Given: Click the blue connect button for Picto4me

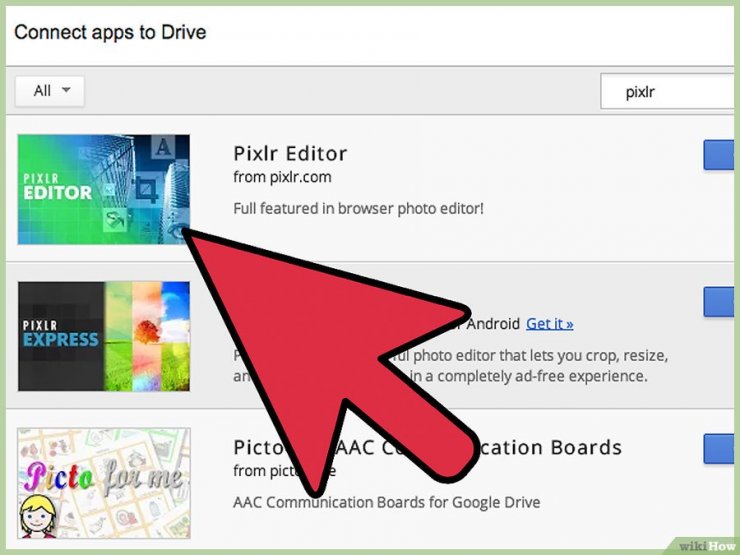Looking at the screenshot, I should point(719,449).
